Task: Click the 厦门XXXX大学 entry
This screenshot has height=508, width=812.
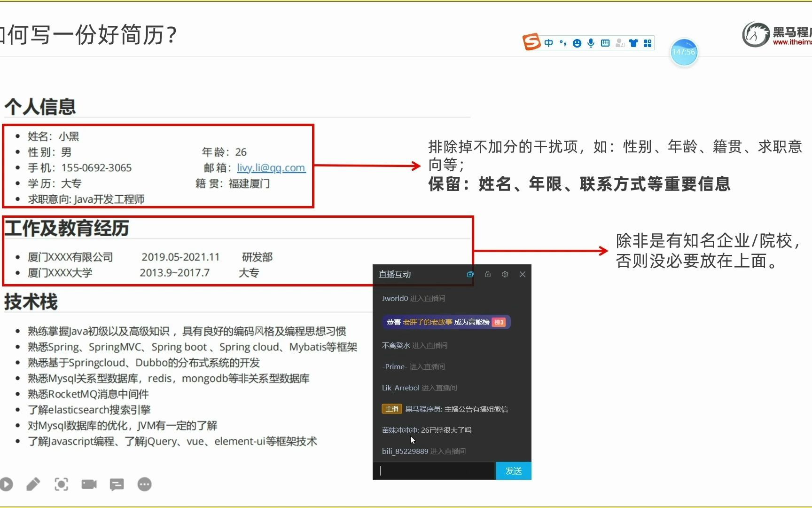Action: click(x=60, y=273)
